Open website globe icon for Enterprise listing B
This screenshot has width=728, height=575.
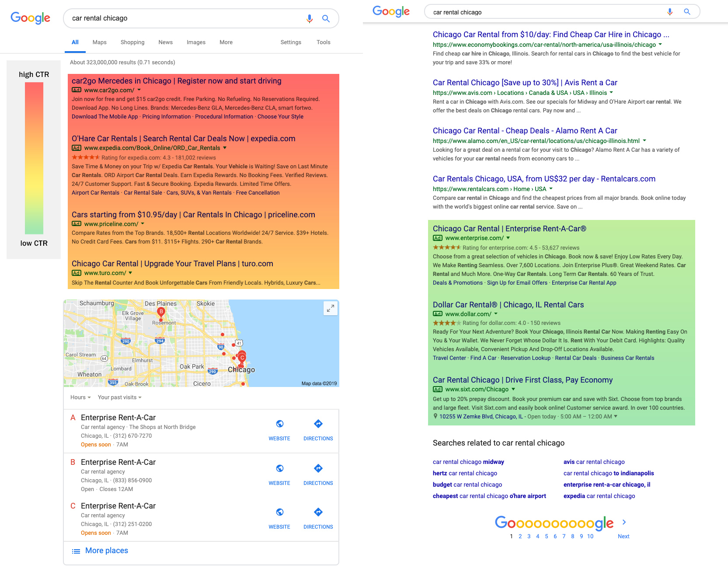280,468
